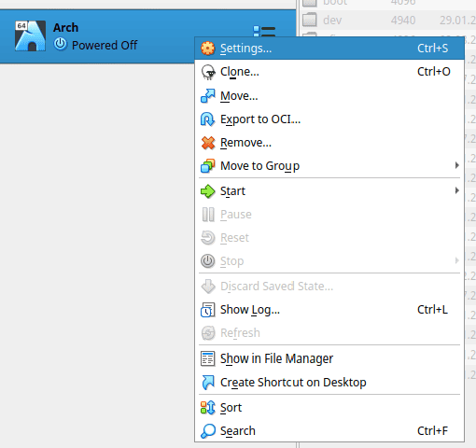The width and height of the screenshot is (476, 448).
Task: Choose Sort menu entry
Action: [329, 408]
